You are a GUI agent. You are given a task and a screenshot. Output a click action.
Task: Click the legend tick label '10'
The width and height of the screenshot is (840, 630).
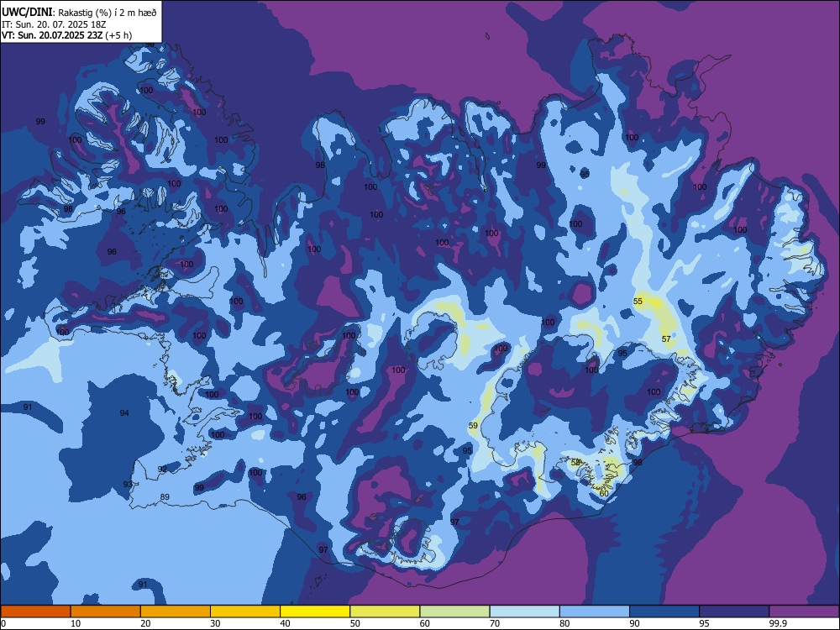[76, 623]
